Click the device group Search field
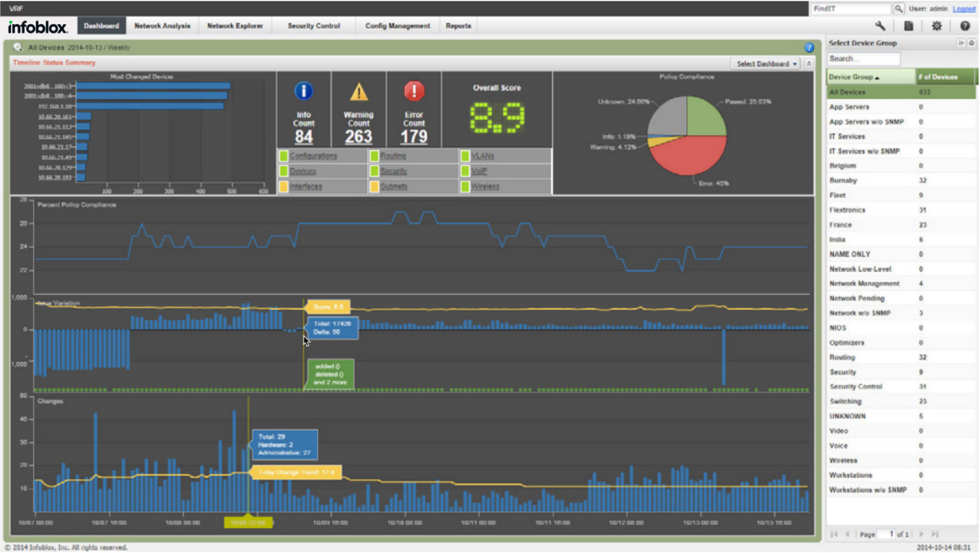The image size is (980, 553). 864,59
